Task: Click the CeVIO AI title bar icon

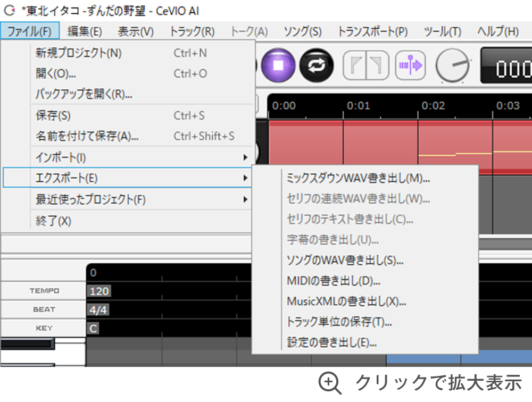Action: coord(10,11)
